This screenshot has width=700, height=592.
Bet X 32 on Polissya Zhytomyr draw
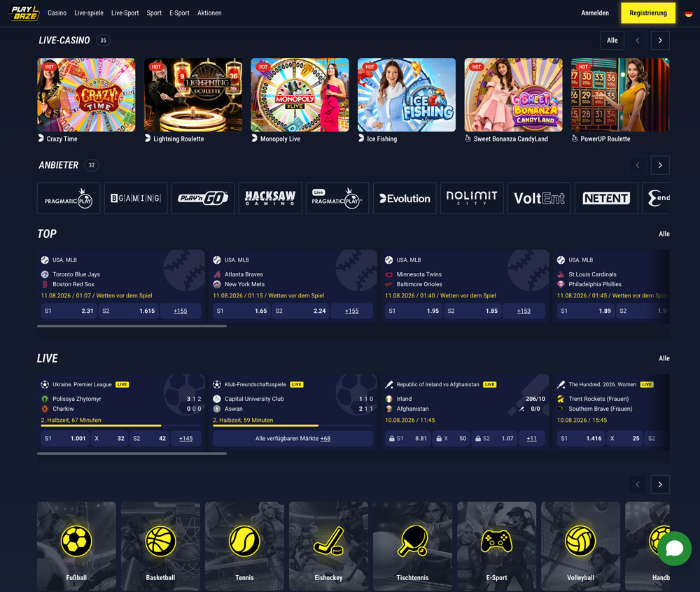109,439
